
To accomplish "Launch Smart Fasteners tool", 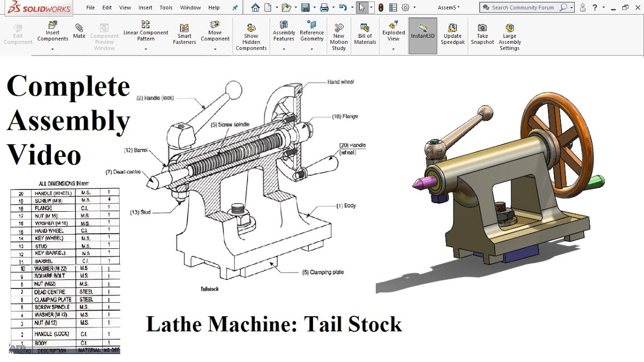I will point(185,34).
